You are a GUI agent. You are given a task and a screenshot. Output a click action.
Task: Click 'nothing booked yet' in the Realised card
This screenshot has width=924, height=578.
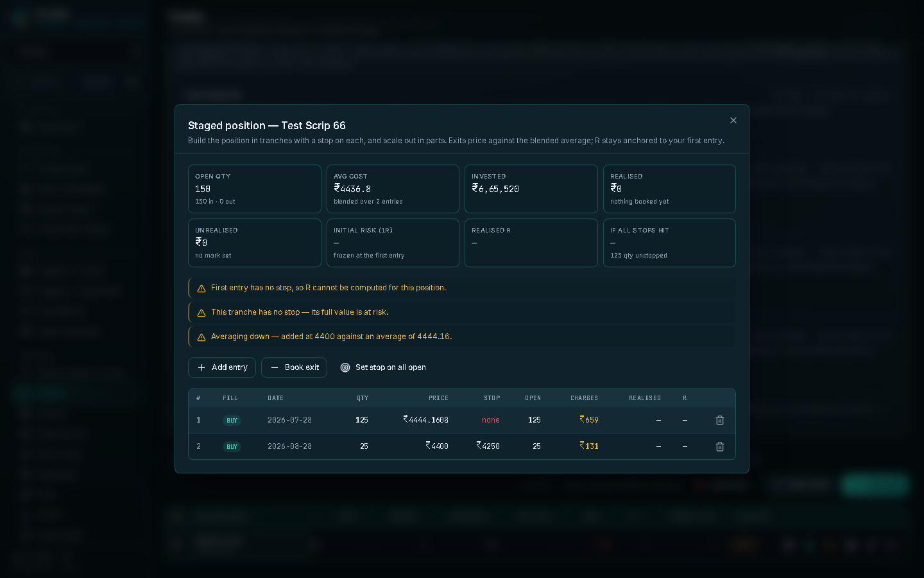tap(639, 202)
